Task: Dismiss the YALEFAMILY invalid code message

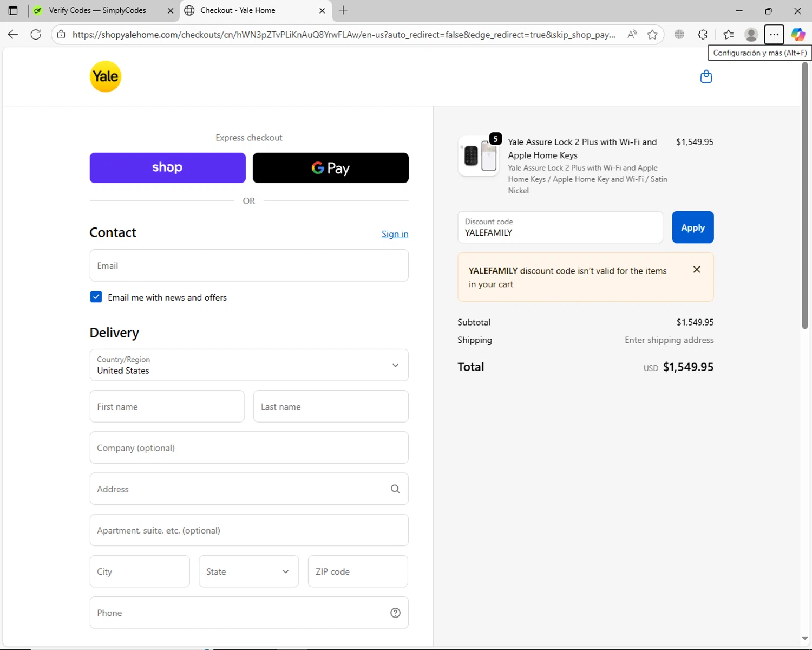Action: point(697,270)
